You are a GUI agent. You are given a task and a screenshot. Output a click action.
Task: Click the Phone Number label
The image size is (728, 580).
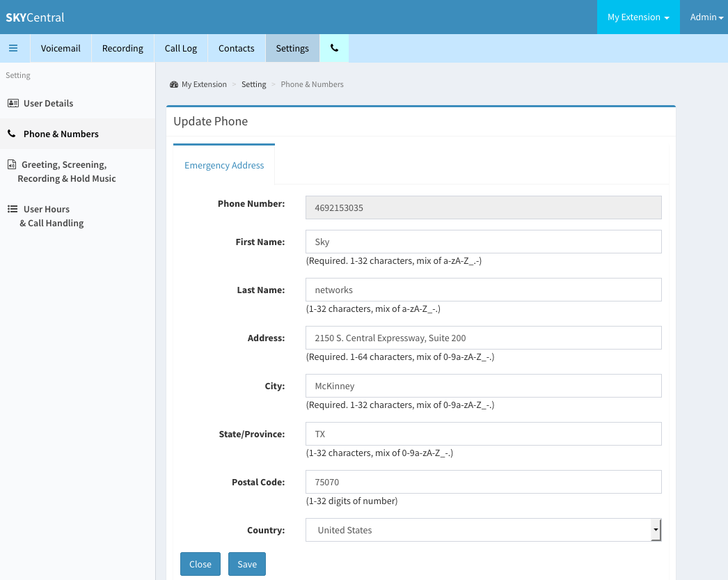point(251,204)
